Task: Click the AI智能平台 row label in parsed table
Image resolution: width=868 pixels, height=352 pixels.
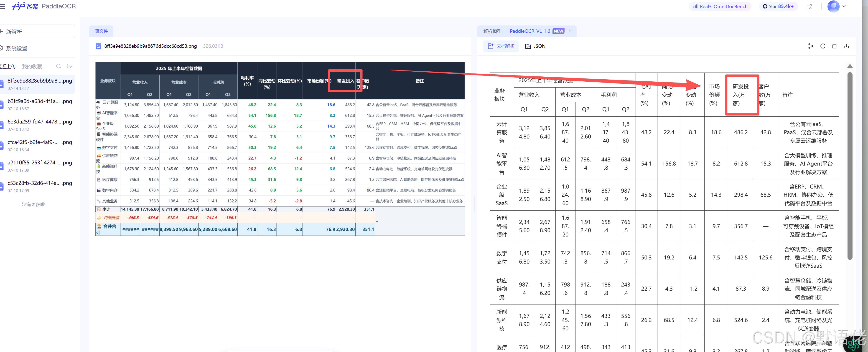Action: 501,163
